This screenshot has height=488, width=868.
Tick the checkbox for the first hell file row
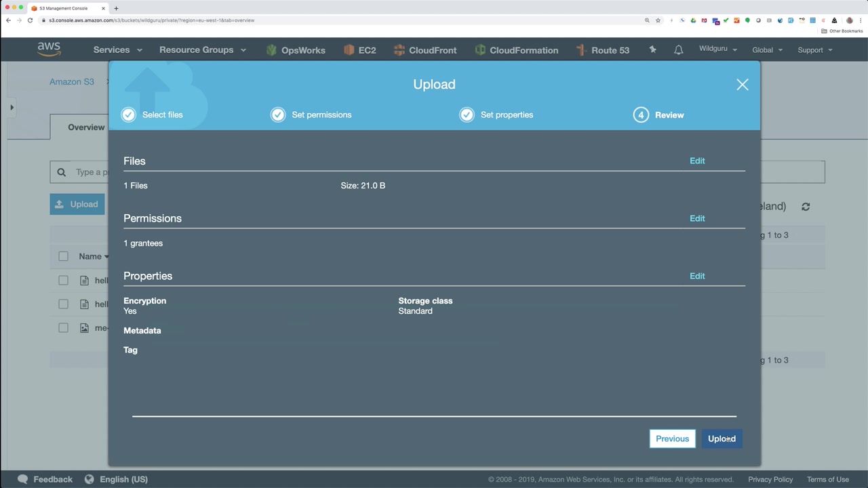click(63, 280)
